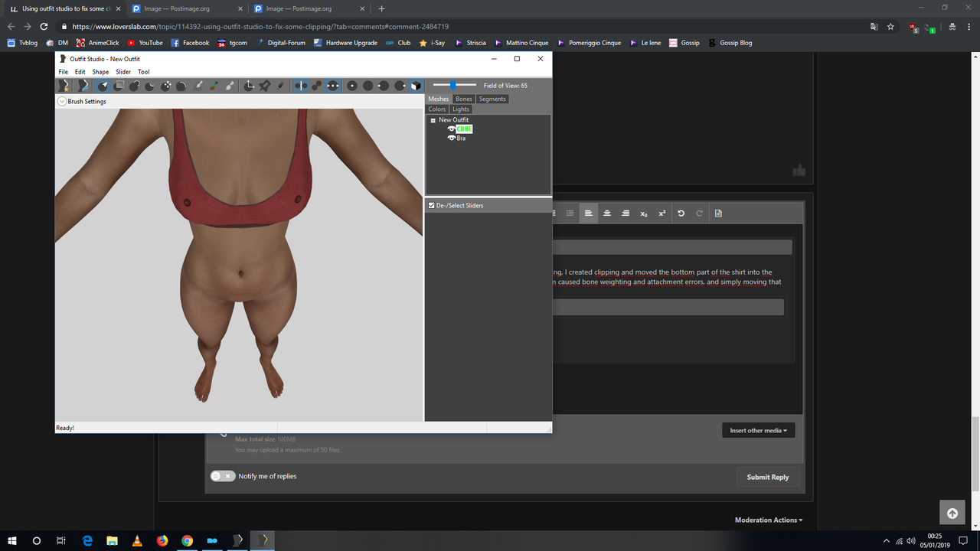The width and height of the screenshot is (980, 551).
Task: Select the Bra mesh in the tree
Action: pyautogui.click(x=461, y=138)
